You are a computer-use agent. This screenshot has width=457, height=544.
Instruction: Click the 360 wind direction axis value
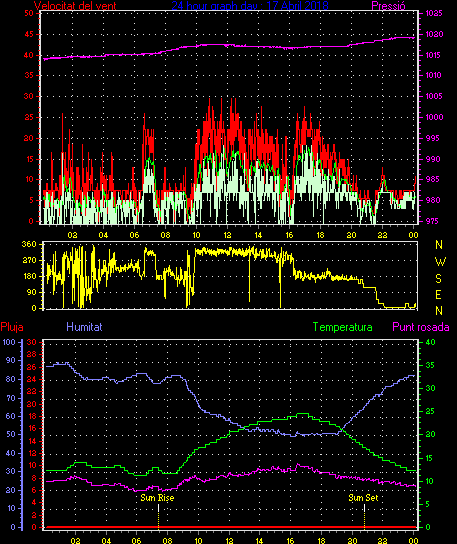29,244
